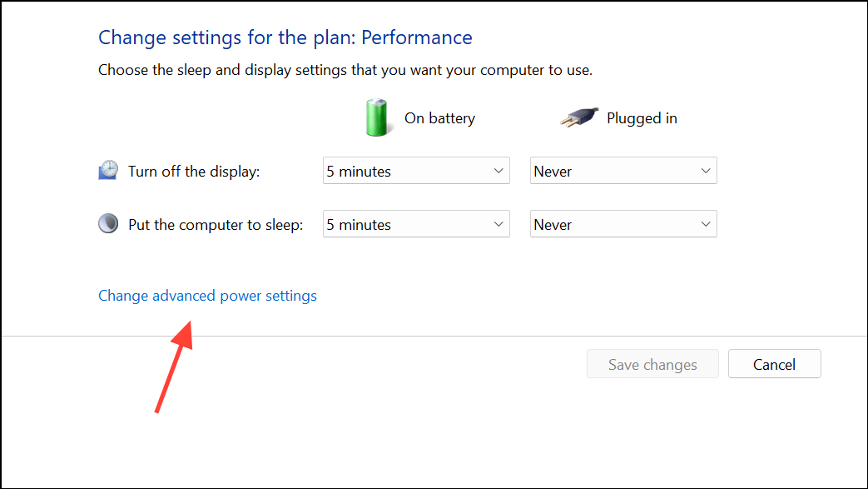Screen dimensions: 868x489
Task: Click the 'On battery' column header
Action: (x=439, y=117)
